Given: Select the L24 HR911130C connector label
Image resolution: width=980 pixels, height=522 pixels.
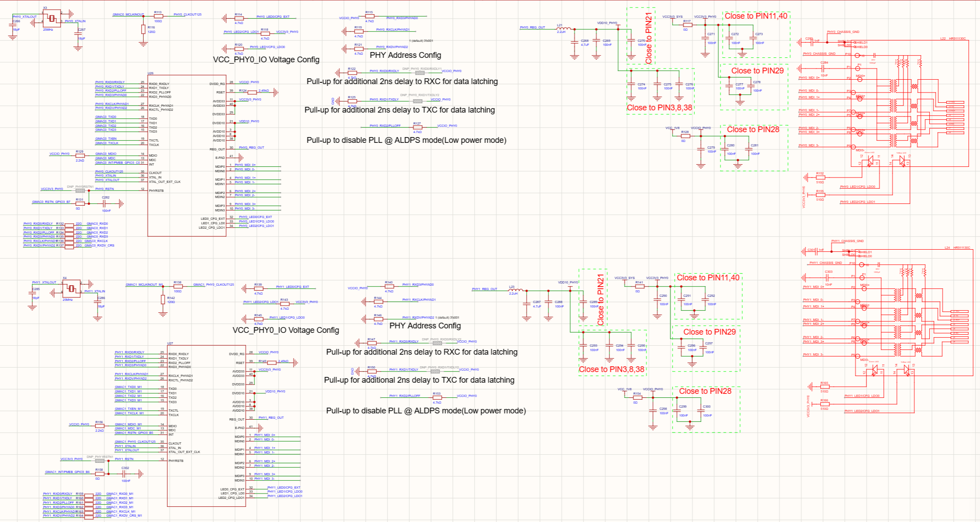Looking at the screenshot, I should click(x=957, y=248).
